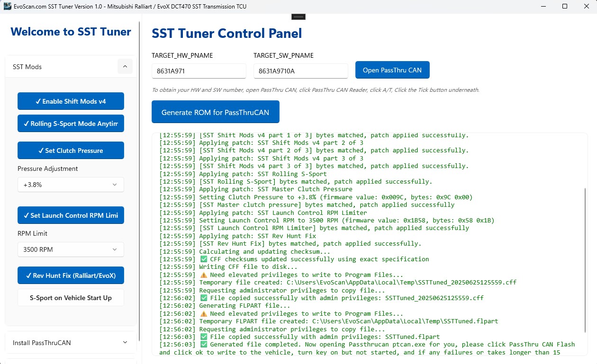Click log line 'CFF checksums updated successfully'
The width and height of the screenshot is (597, 364).
coord(294,259)
